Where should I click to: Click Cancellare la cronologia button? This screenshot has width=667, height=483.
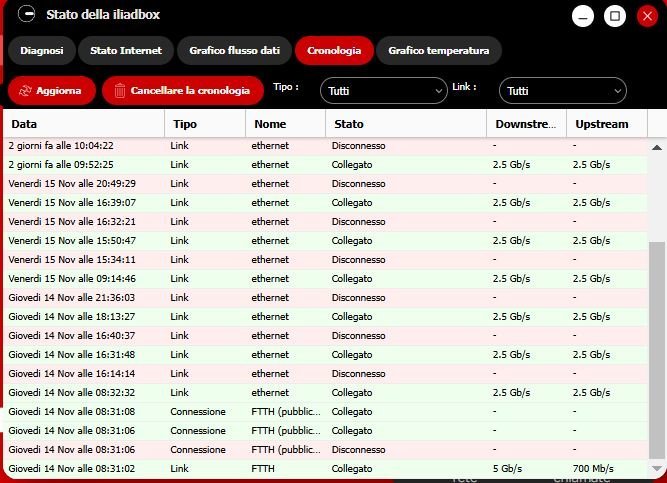[182, 91]
